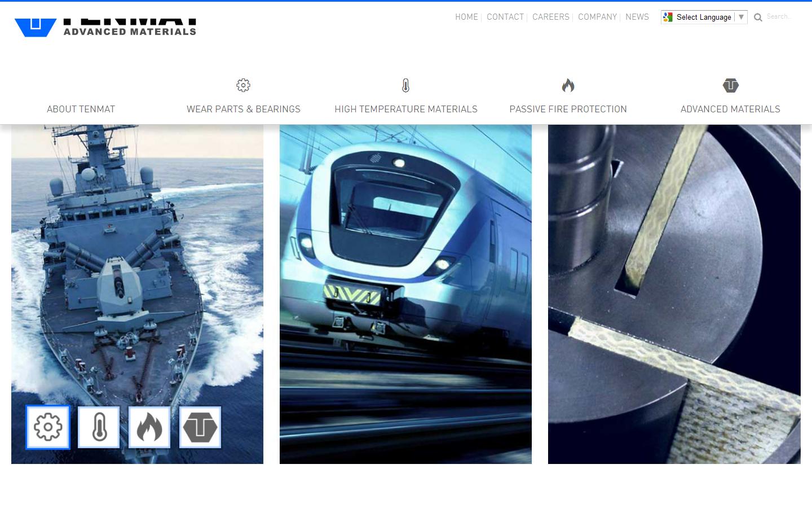Image resolution: width=812 pixels, height=508 pixels.
Task: Click the hexagonal TENMAT icon on the warship image
Action: pyautogui.click(x=200, y=427)
